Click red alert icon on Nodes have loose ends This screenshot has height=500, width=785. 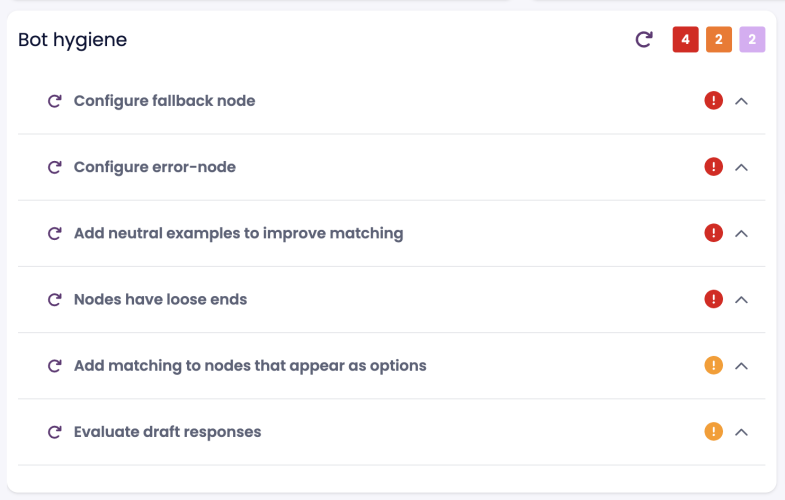pyautogui.click(x=713, y=299)
